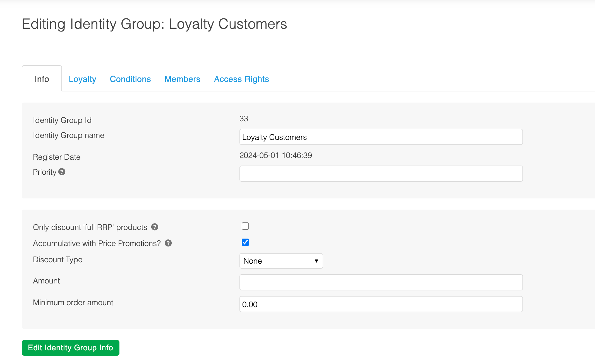Select the Access Rights tab
The height and width of the screenshot is (364, 595).
point(241,79)
